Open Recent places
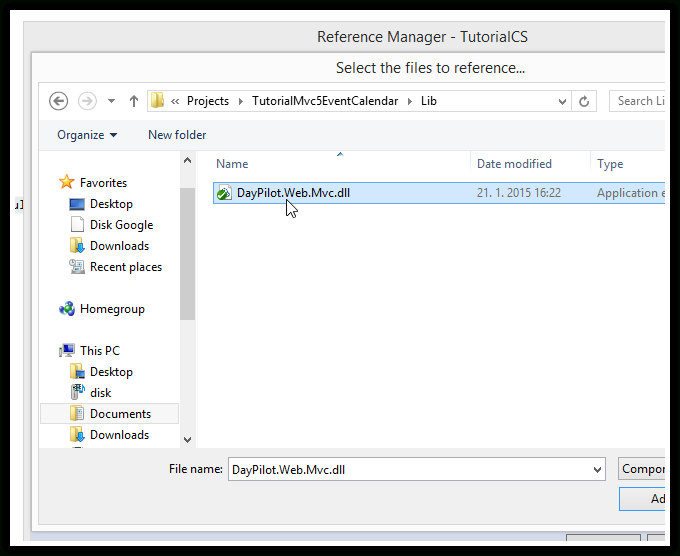This screenshot has width=680, height=556. pyautogui.click(x=126, y=267)
